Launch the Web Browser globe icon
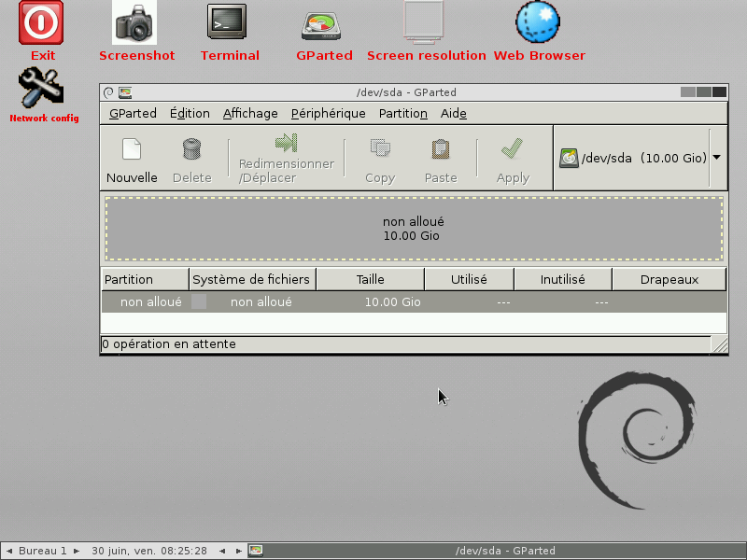The image size is (747, 560). point(538,21)
